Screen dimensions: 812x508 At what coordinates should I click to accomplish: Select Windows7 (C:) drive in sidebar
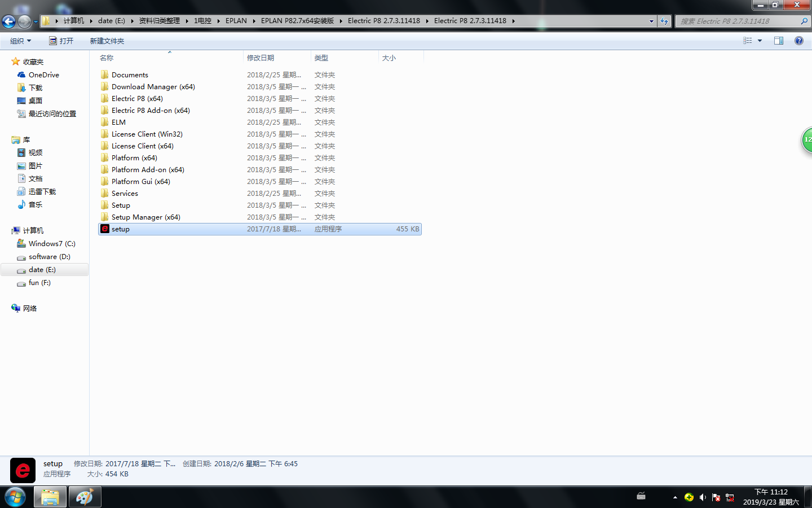[51, 244]
